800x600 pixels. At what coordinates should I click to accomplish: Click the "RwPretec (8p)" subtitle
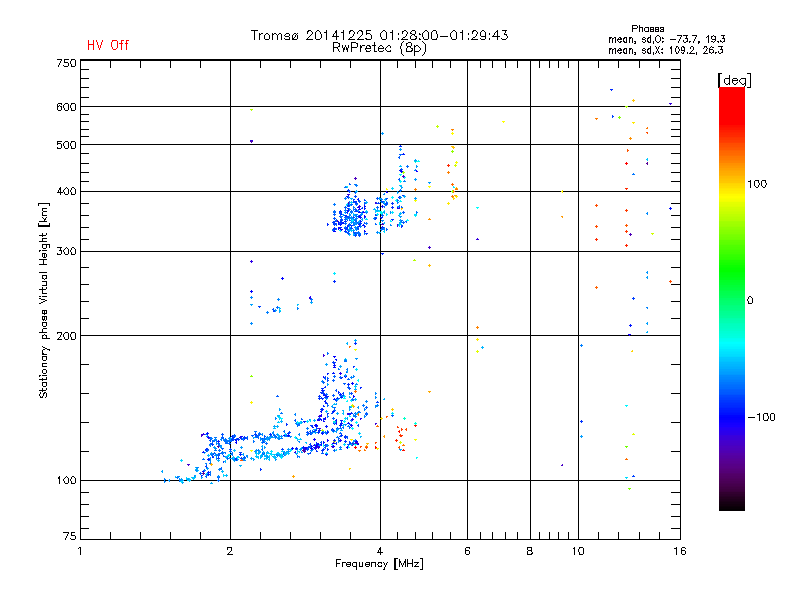(x=379, y=48)
